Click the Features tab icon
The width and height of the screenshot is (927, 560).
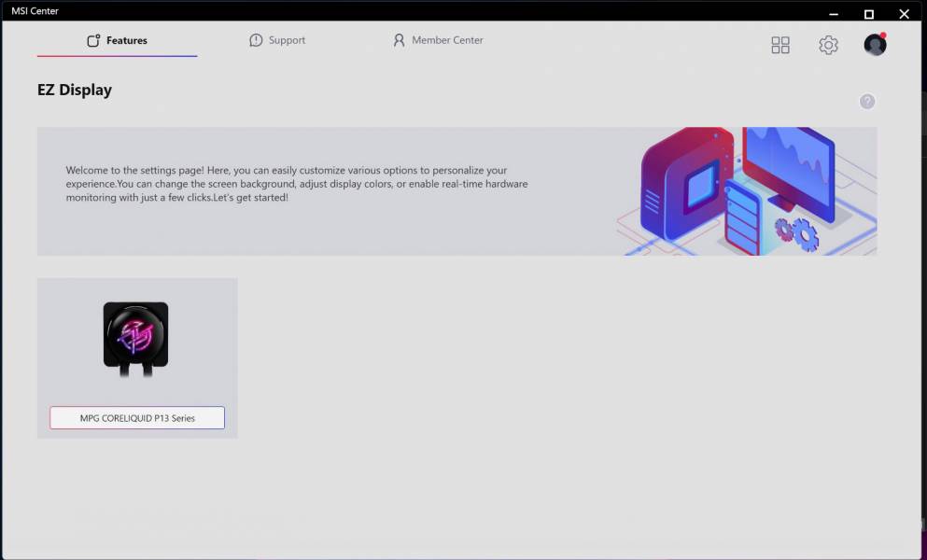[93, 41]
